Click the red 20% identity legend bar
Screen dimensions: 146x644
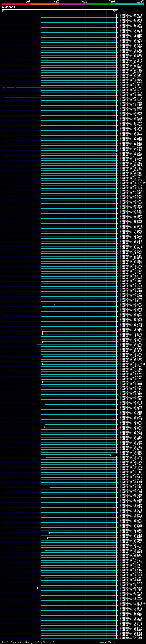pyautogui.click(x=16, y=4)
